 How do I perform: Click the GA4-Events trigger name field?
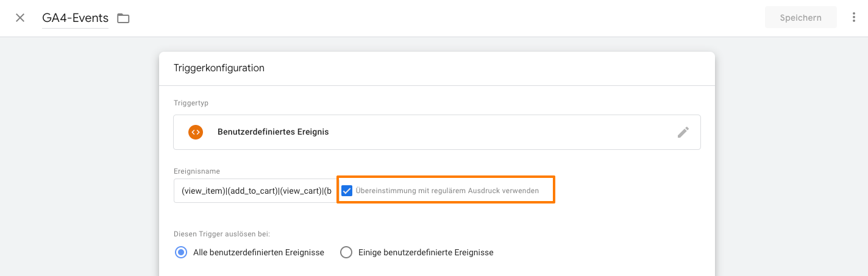click(75, 18)
